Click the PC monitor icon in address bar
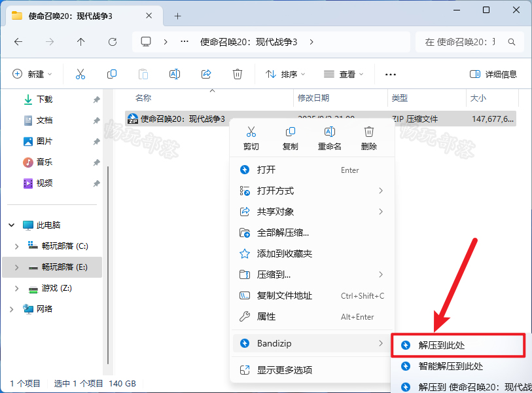Image resolution: width=532 pixels, height=393 pixels. tap(146, 41)
